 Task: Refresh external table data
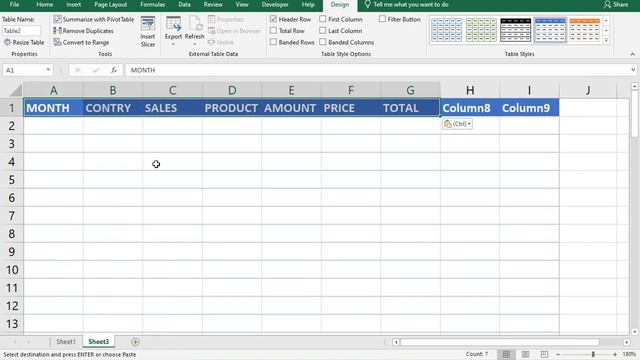click(x=195, y=31)
